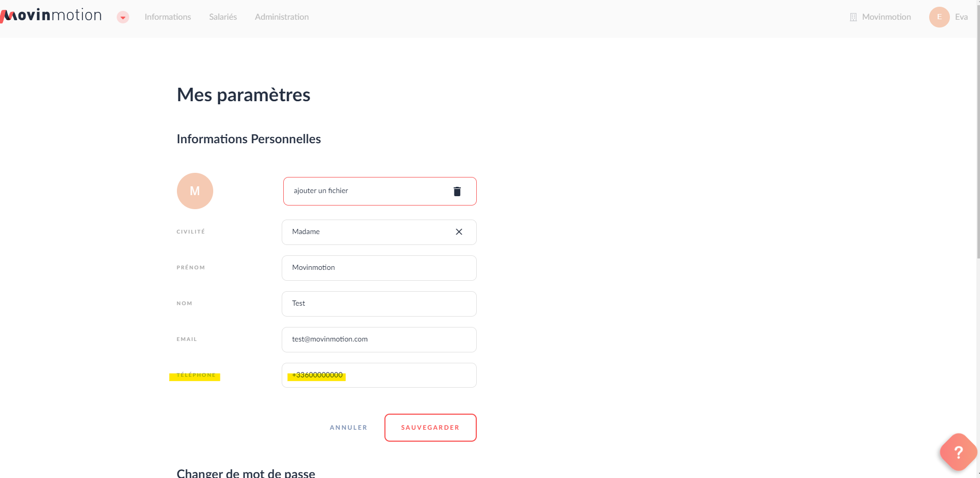Click the Prénom input field

coord(379,268)
